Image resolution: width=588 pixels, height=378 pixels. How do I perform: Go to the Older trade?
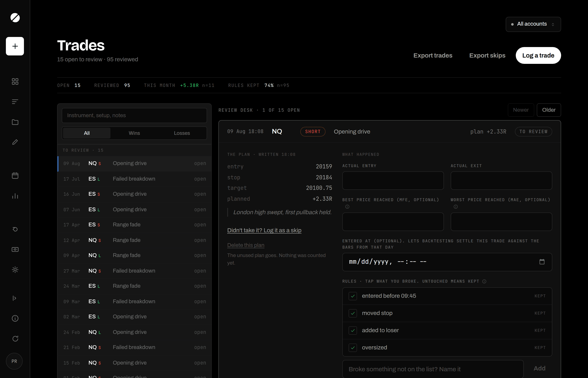549,110
